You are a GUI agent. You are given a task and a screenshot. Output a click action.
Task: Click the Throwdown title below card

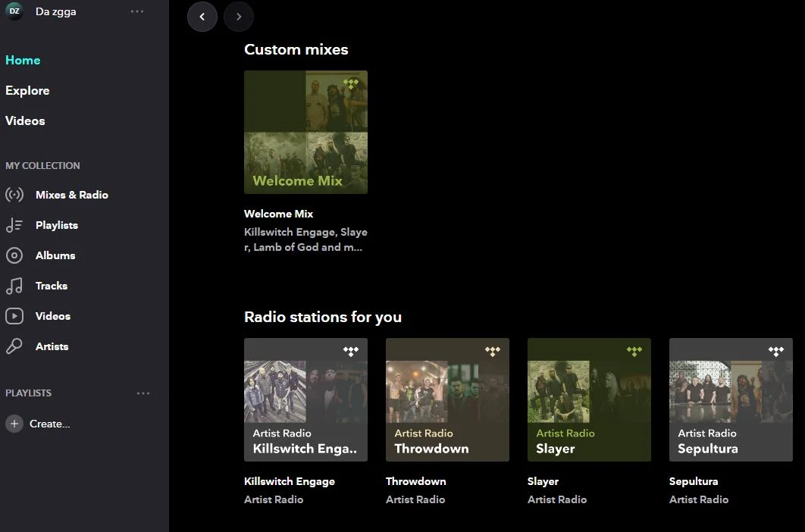pyautogui.click(x=416, y=481)
